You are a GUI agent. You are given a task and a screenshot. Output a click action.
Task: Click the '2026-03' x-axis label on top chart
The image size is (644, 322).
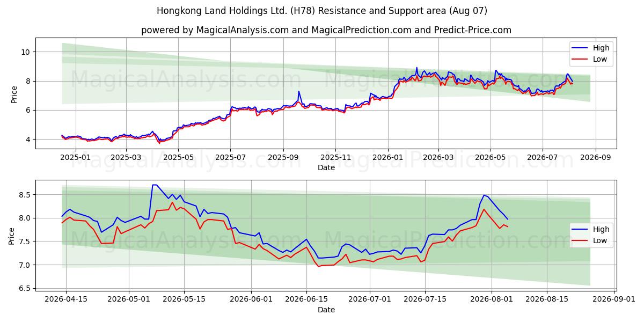438,157
